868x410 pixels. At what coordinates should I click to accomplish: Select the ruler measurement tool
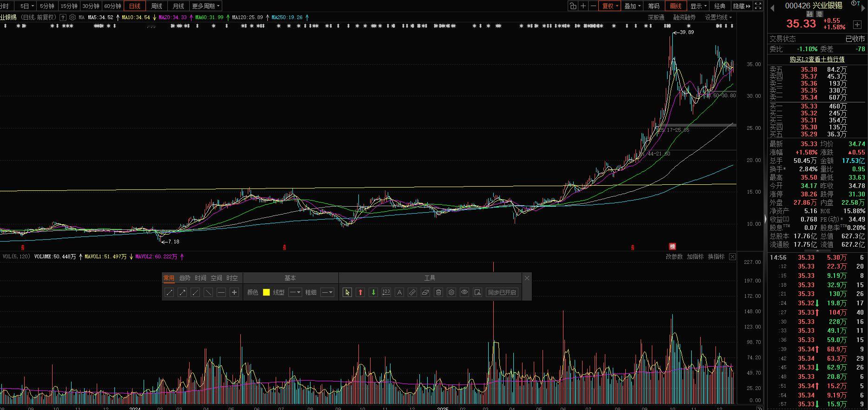click(x=412, y=292)
